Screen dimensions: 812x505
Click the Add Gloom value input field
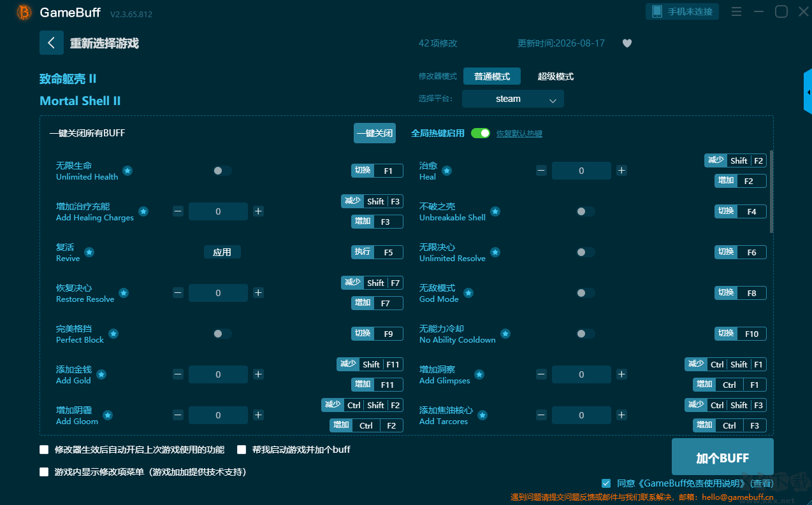[218, 415]
